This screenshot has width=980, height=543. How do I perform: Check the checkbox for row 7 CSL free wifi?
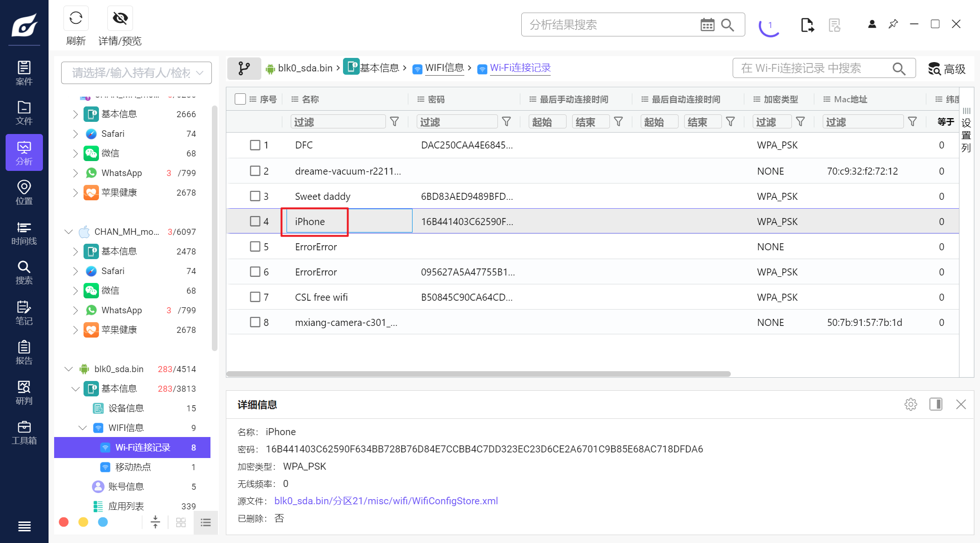coord(255,297)
